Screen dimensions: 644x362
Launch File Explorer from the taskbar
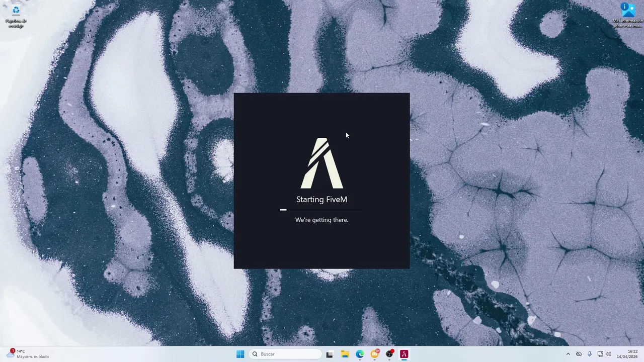tap(345, 354)
